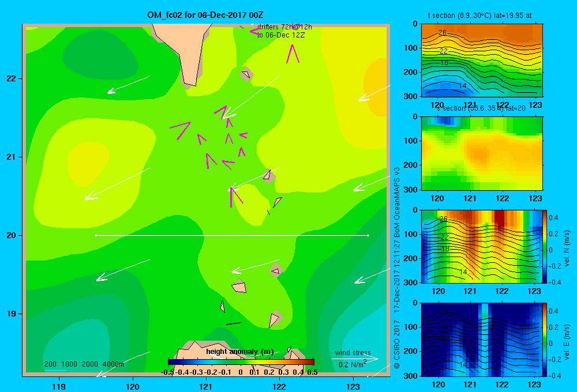The width and height of the screenshot is (577, 392).
Task: Click the vel. N color scale bar
Action: [x=545, y=246]
